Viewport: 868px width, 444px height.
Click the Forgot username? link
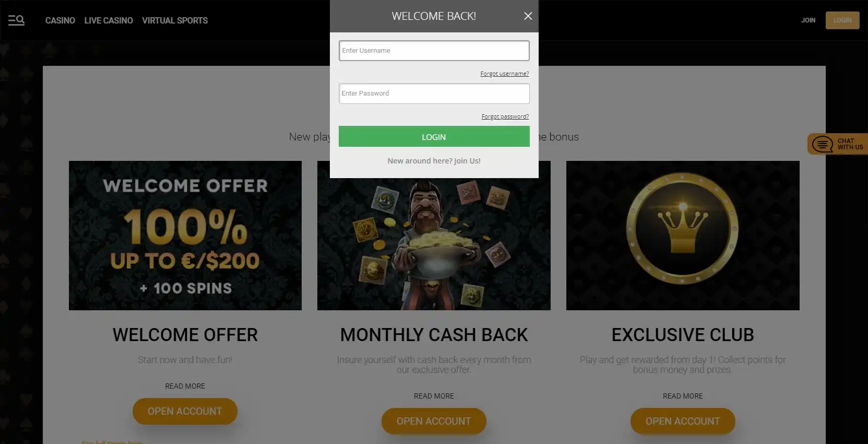pos(505,74)
